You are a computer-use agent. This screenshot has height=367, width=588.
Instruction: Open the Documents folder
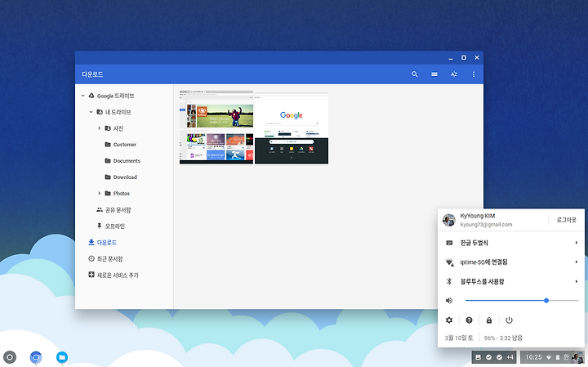[x=127, y=160]
